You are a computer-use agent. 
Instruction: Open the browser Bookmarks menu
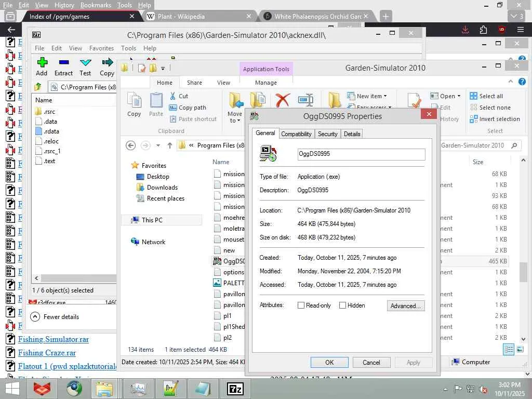pos(96,5)
